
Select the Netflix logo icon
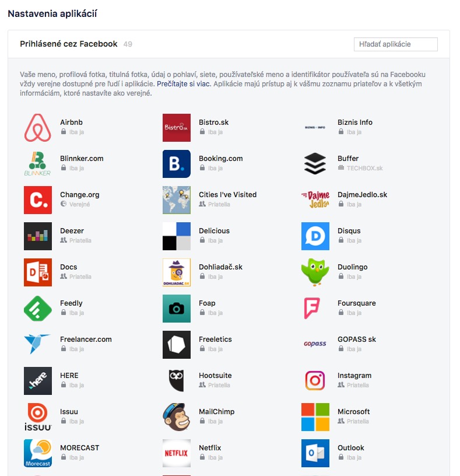(x=176, y=453)
